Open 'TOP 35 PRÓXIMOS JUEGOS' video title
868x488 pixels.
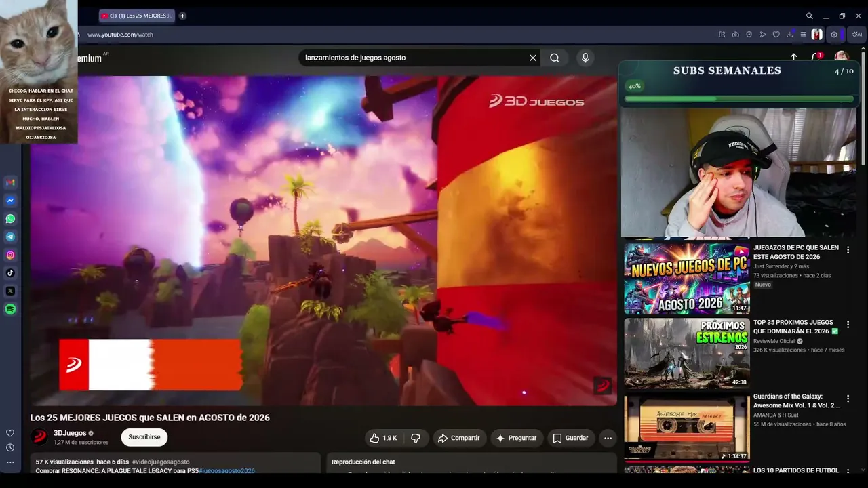(x=796, y=327)
